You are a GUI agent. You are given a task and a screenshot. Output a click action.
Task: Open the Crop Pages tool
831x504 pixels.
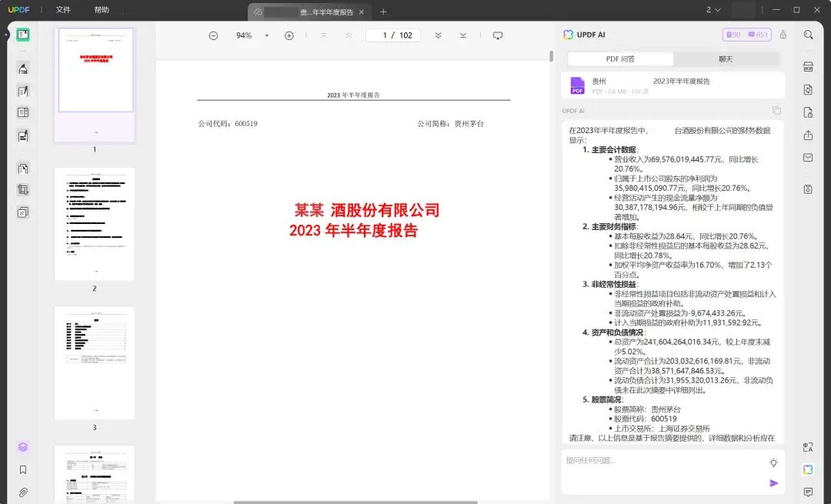[23, 190]
